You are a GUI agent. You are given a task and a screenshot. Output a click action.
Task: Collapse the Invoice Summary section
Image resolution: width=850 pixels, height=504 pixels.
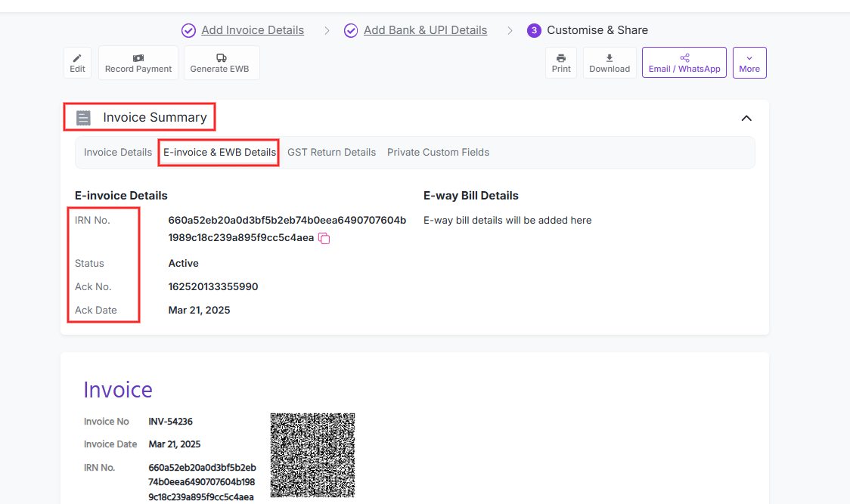[746, 118]
